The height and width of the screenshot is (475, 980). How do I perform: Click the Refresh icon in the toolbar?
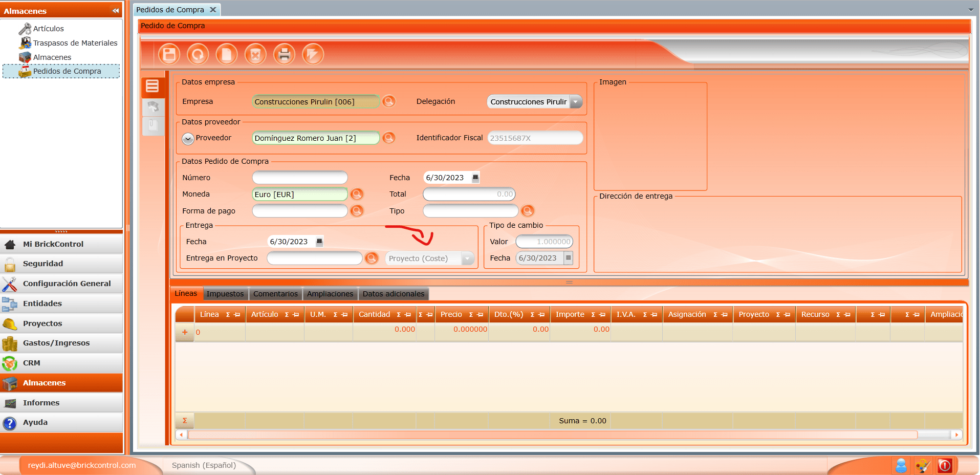pyautogui.click(x=198, y=54)
